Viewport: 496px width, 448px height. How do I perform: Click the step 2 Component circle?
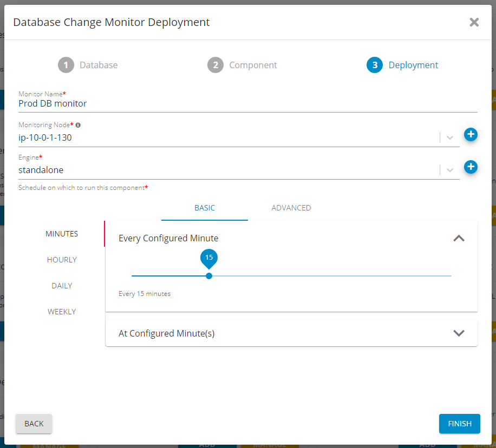(x=215, y=65)
